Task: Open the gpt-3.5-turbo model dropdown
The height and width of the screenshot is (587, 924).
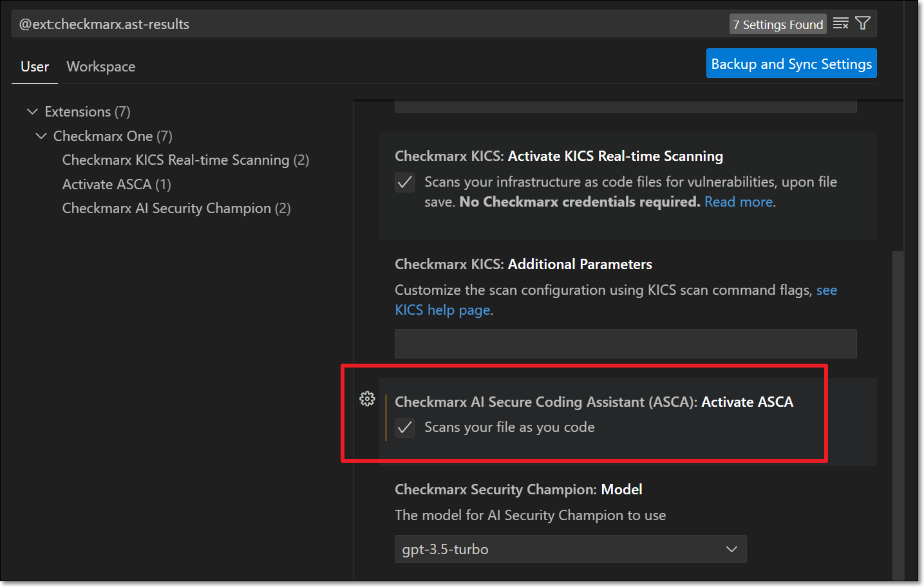Action: tap(570, 549)
